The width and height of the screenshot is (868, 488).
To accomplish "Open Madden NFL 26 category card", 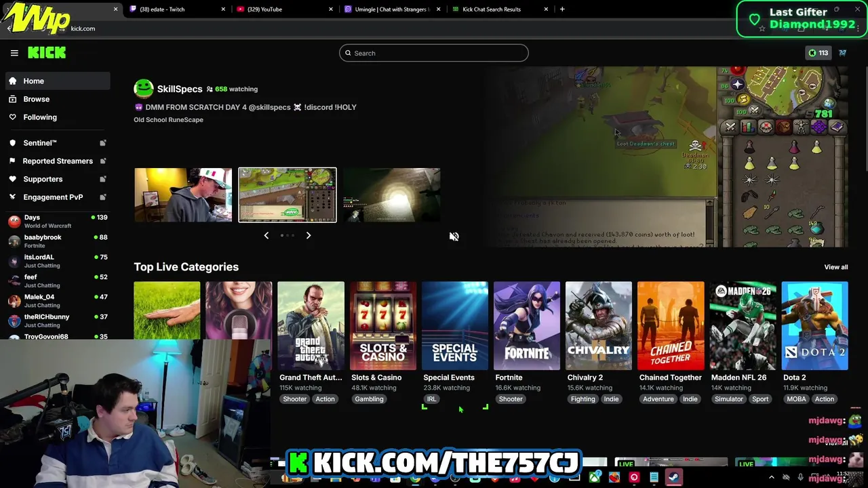I will click(742, 325).
